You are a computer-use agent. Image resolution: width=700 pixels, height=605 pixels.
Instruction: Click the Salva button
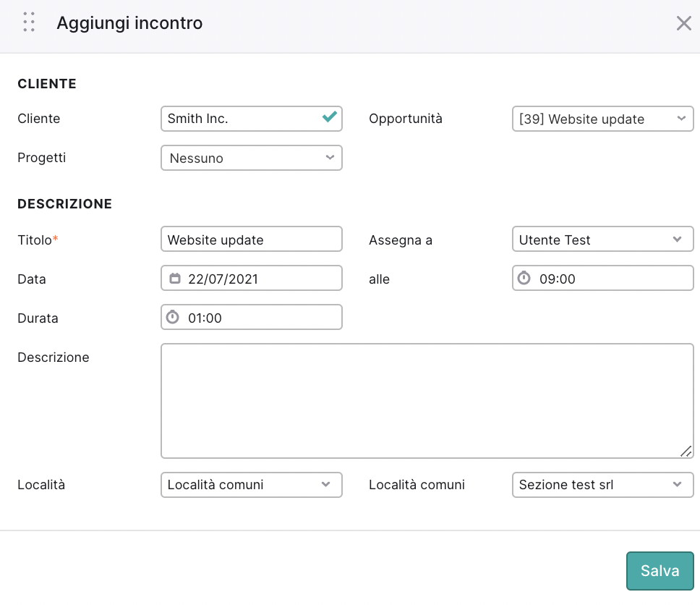[x=660, y=570]
